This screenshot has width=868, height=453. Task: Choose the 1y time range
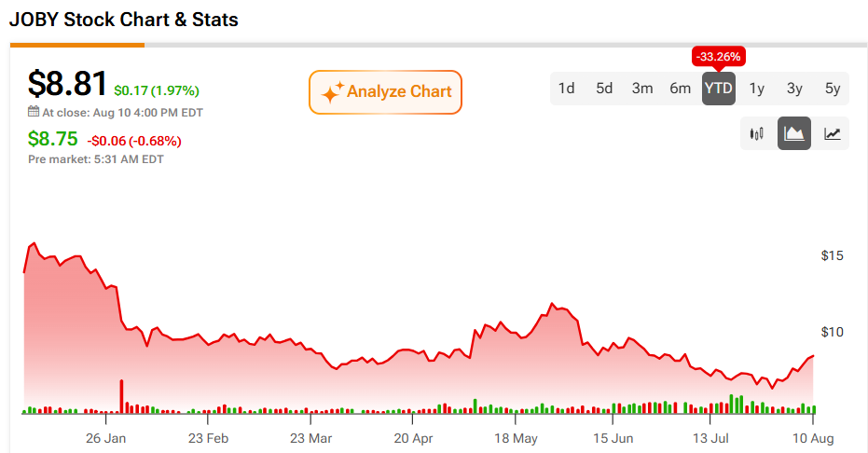pos(757,89)
